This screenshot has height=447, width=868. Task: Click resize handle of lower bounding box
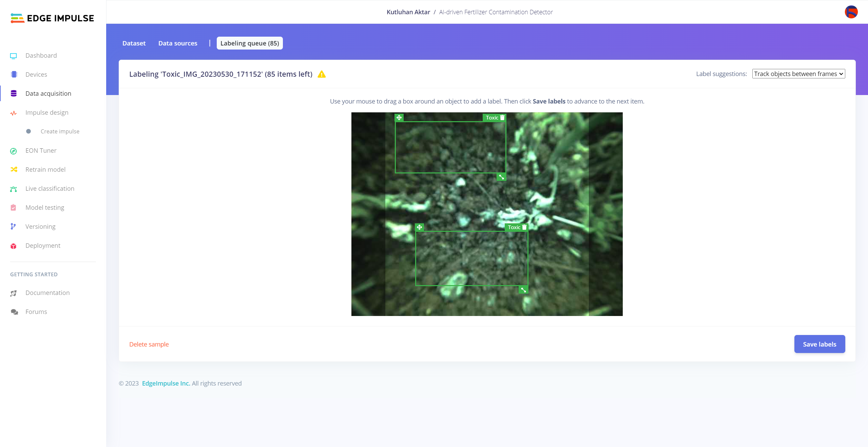[523, 290]
